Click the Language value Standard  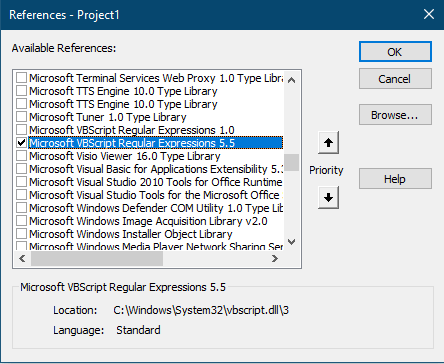[138, 330]
